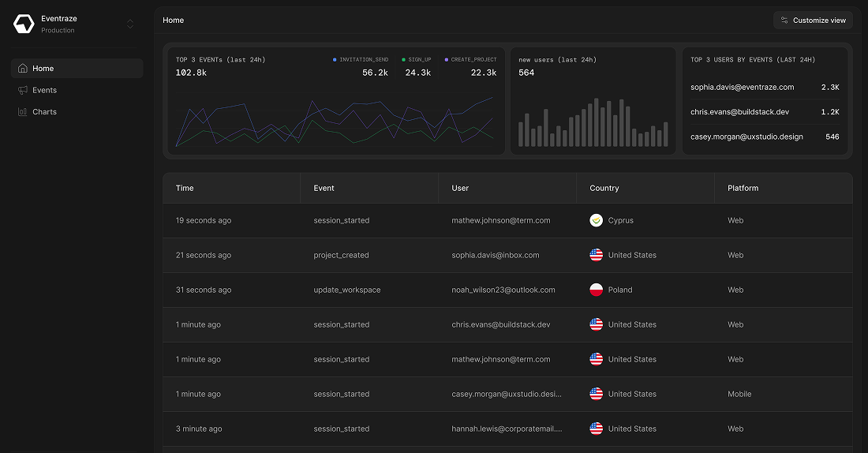
Task: Click the Eventraze hexagon logo
Action: (24, 24)
